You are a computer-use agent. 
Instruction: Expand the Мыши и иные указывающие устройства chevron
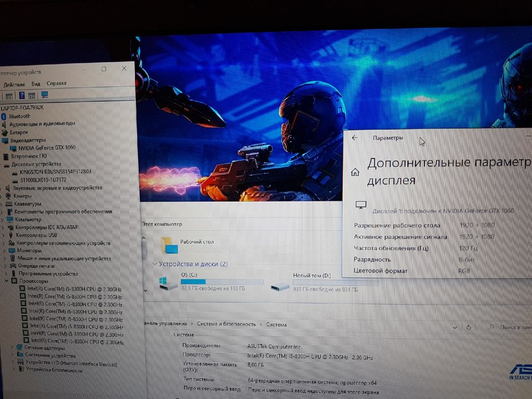click(x=5, y=259)
